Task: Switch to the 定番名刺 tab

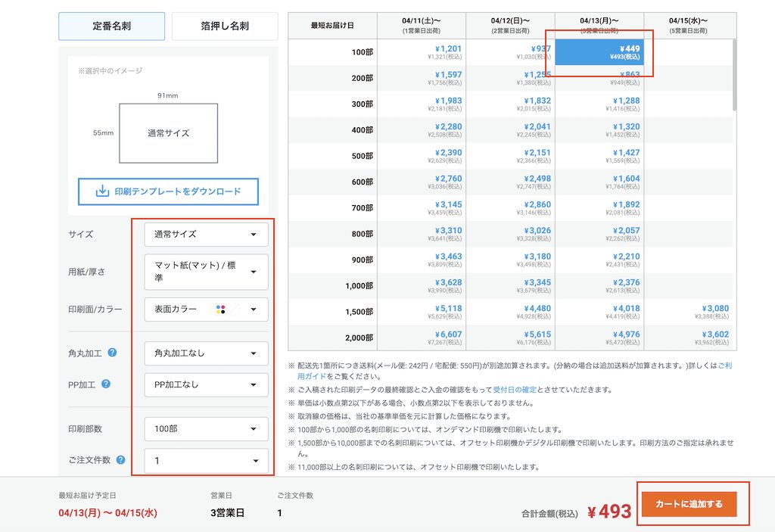Action: [x=111, y=26]
